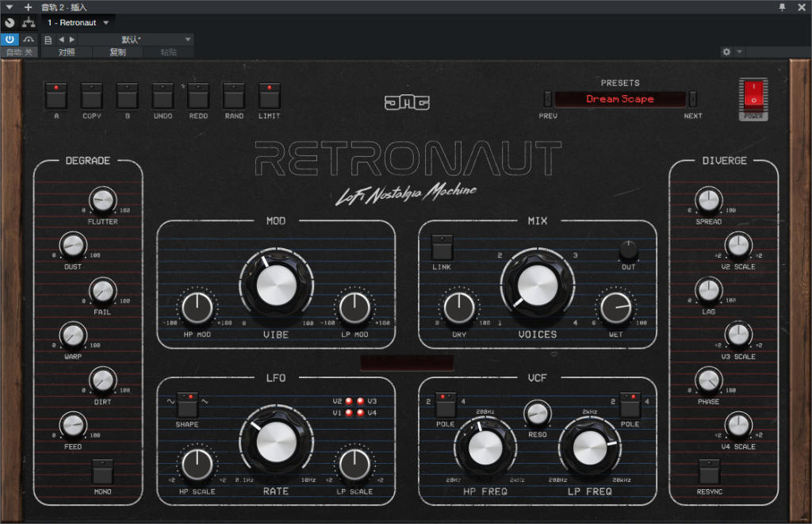Click the small OUT knob

(x=628, y=250)
